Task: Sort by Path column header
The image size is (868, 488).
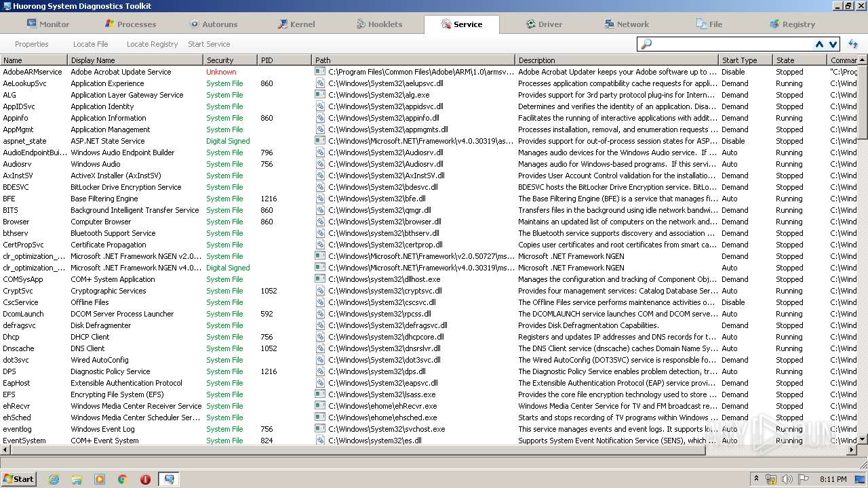Action: point(414,60)
